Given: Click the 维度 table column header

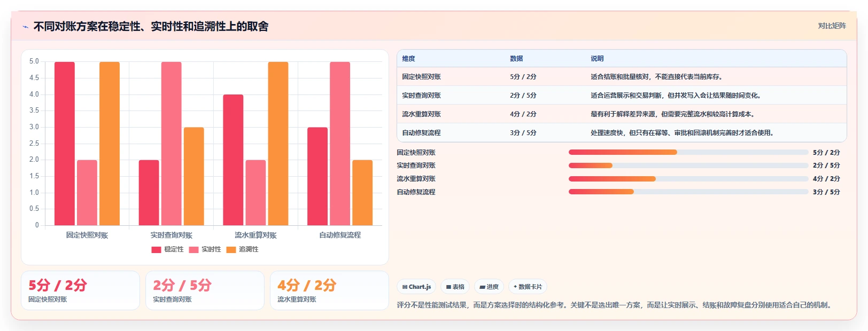Looking at the screenshot, I should tap(408, 59).
